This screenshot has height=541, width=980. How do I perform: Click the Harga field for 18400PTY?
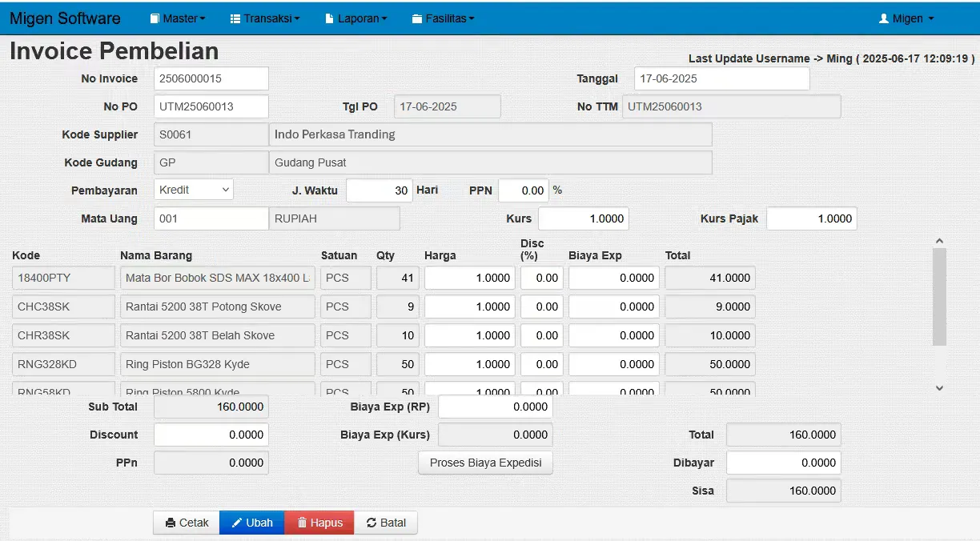click(470, 278)
